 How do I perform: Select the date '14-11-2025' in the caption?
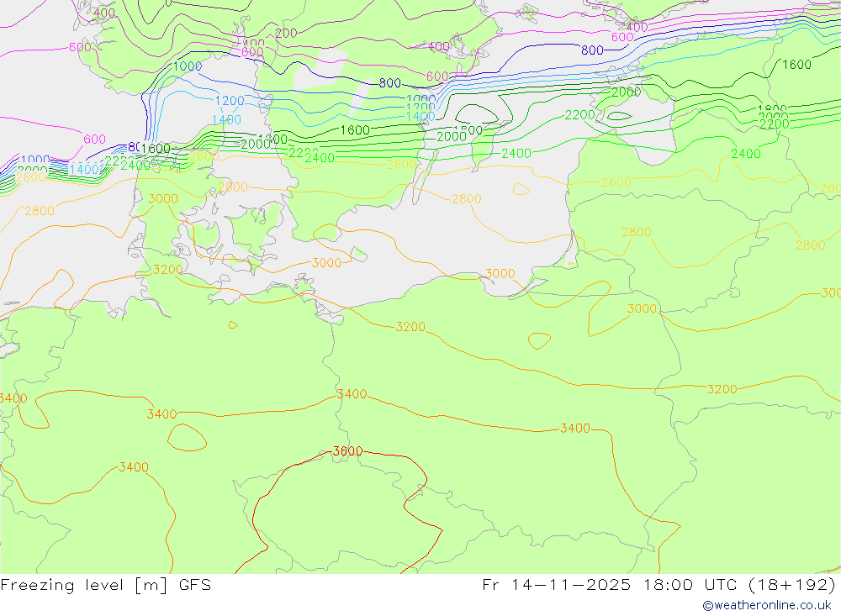[570, 584]
